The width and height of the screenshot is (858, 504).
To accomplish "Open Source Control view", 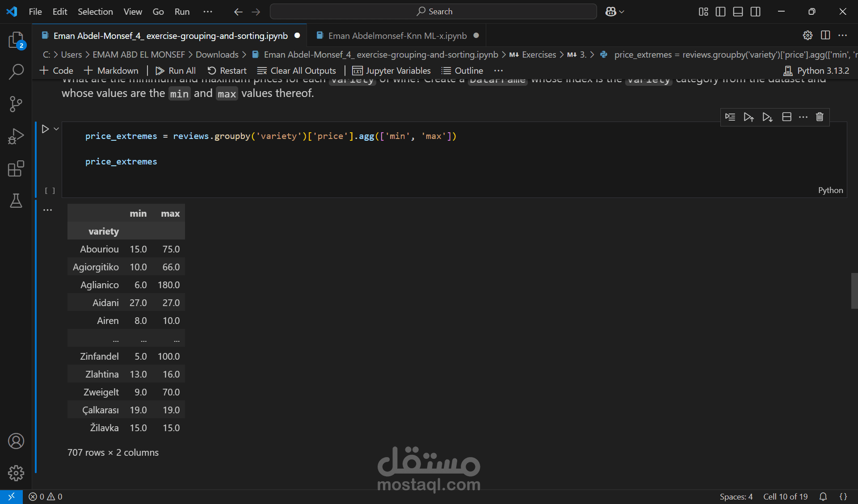I will [16, 104].
